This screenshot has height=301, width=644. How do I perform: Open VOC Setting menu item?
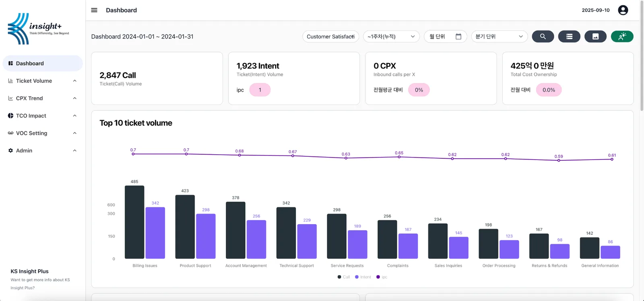point(43,133)
